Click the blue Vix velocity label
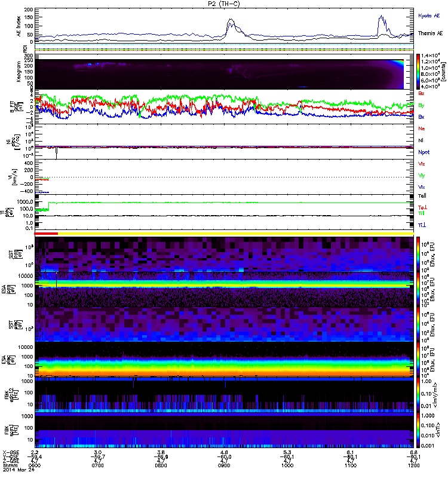Image resolution: width=448 pixels, height=478 pixels. pos(422,187)
